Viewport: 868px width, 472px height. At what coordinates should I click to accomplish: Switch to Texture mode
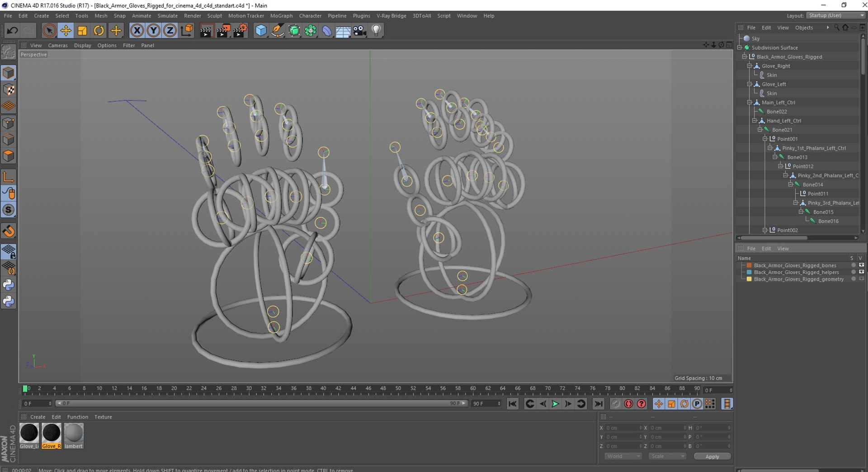(x=9, y=90)
